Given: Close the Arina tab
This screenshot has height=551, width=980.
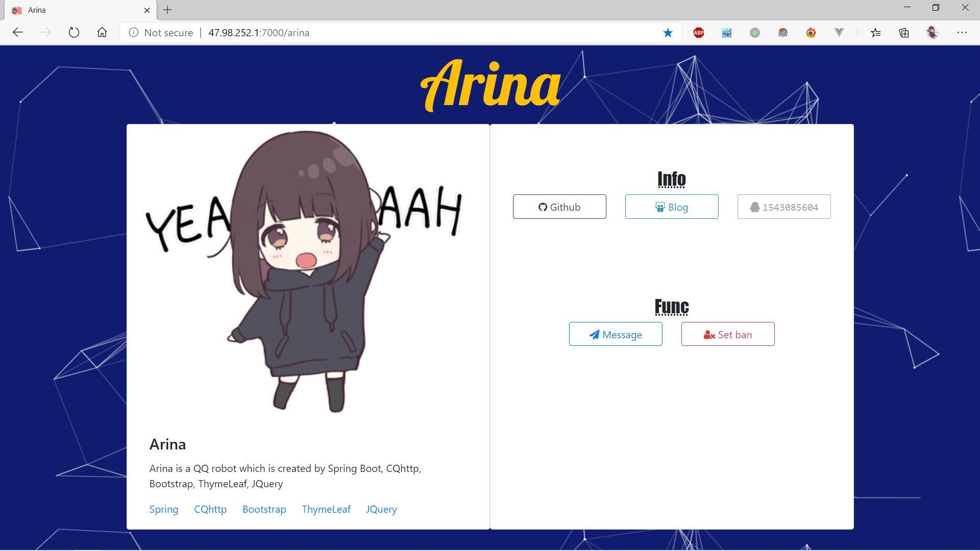Looking at the screenshot, I should pyautogui.click(x=148, y=10).
